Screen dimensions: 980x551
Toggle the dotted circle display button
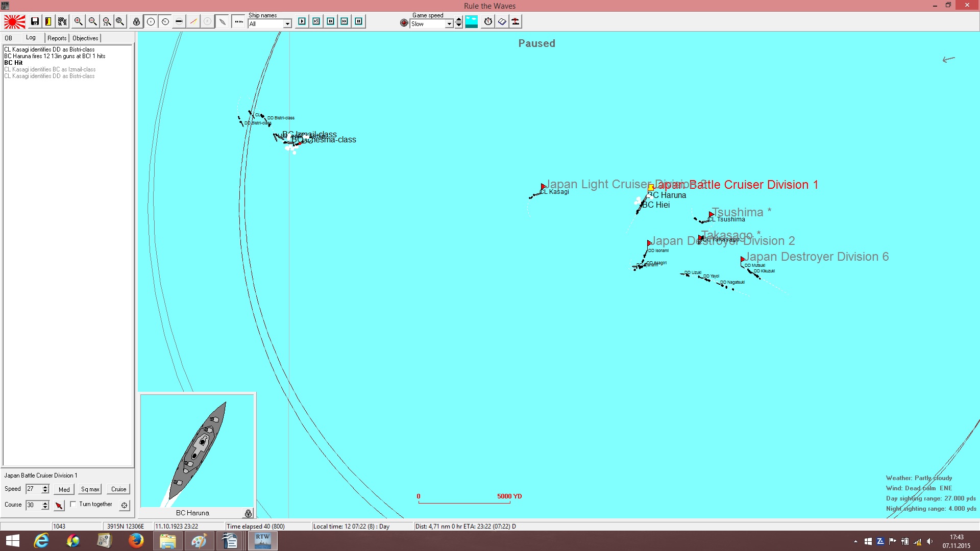tap(165, 21)
